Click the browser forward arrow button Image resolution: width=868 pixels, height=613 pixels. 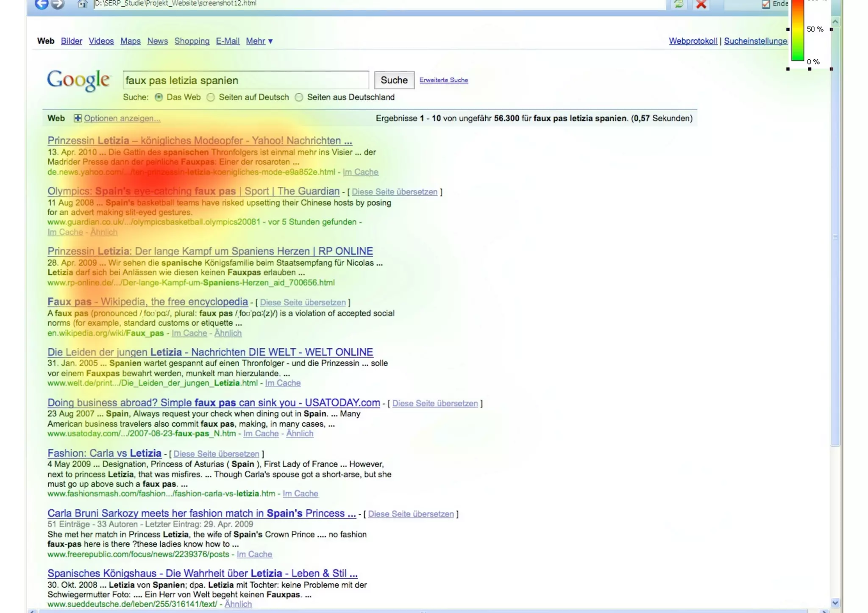pyautogui.click(x=58, y=4)
